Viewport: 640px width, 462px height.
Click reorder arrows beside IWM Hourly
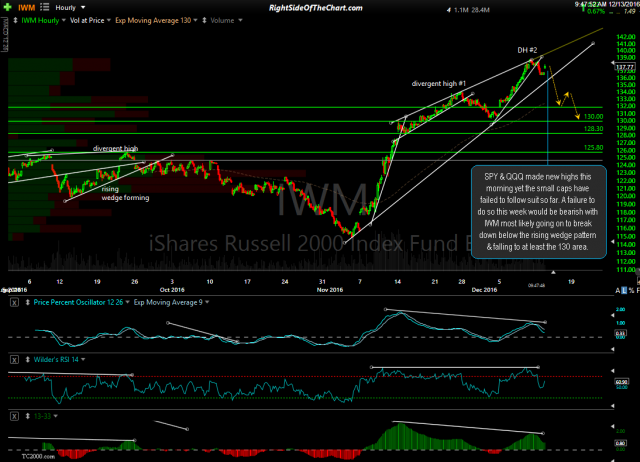coord(16,20)
